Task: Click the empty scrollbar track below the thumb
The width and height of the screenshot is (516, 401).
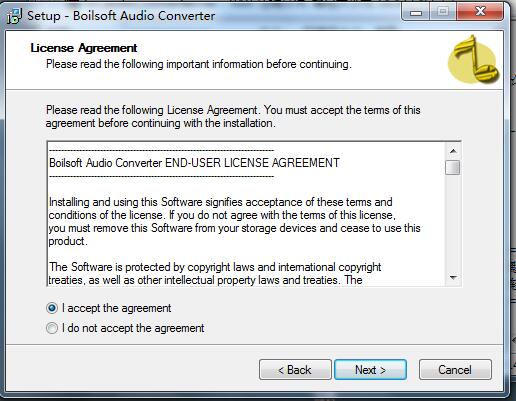Action: (453, 223)
